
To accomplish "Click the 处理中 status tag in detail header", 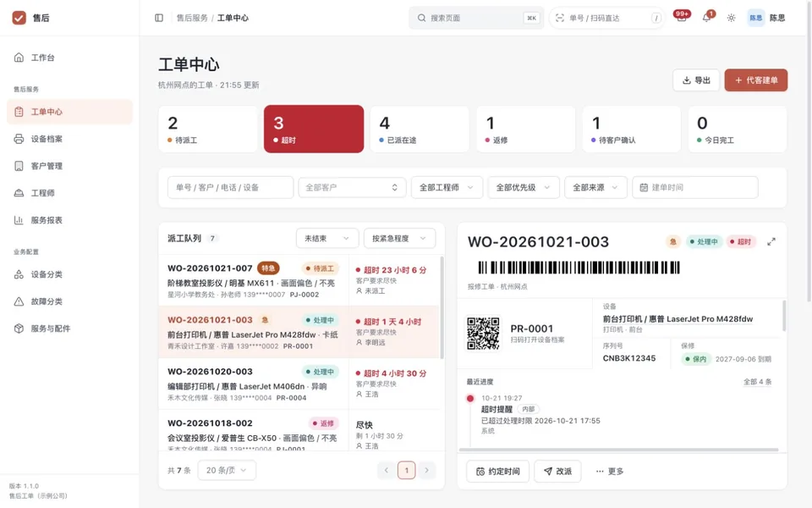I will pos(703,241).
